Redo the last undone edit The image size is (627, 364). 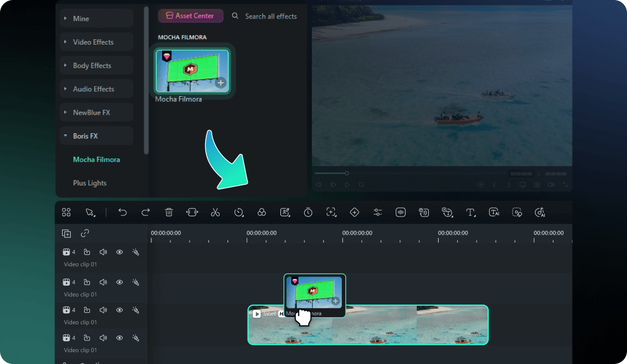(x=145, y=213)
